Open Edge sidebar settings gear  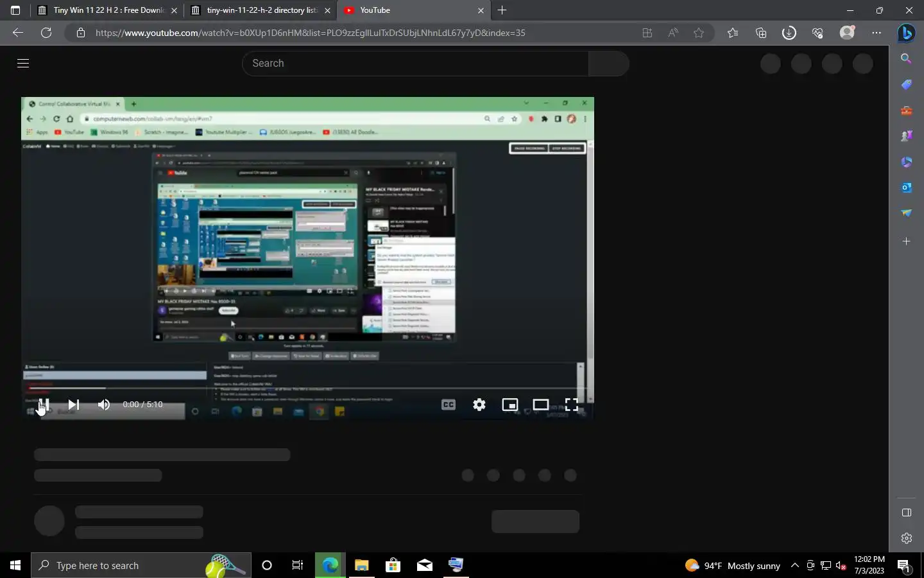coord(906,538)
